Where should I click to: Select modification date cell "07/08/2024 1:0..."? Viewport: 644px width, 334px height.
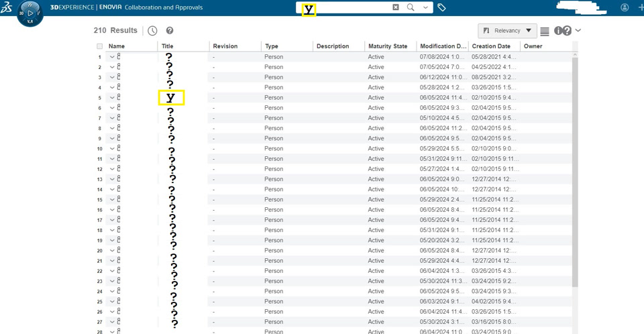coord(442,57)
